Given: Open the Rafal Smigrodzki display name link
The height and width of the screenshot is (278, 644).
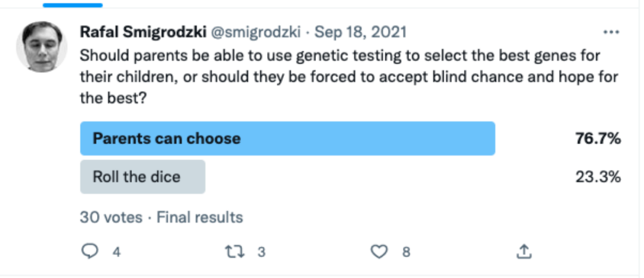Looking at the screenshot, I should pos(143,32).
